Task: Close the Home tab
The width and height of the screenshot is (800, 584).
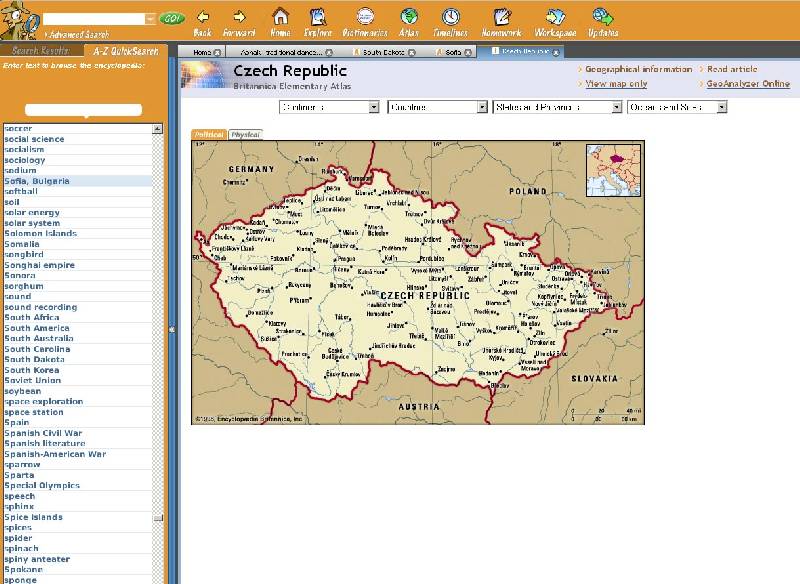Action: point(217,52)
